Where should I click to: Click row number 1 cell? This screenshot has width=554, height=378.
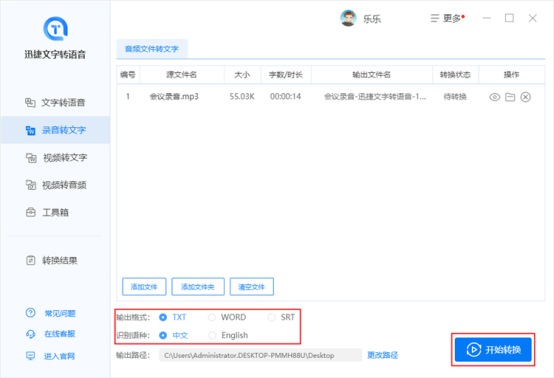[x=128, y=96]
